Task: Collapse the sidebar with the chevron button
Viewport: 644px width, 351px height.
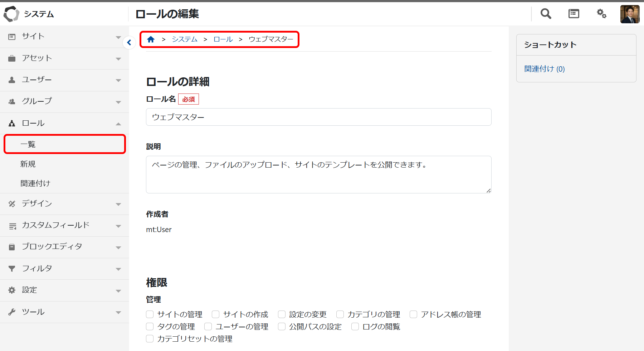Action: pos(129,43)
